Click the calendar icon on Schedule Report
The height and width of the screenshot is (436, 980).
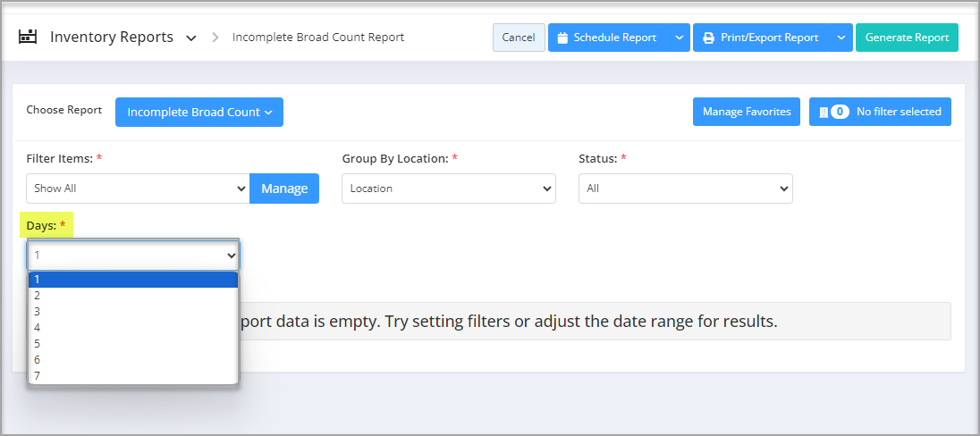(562, 38)
